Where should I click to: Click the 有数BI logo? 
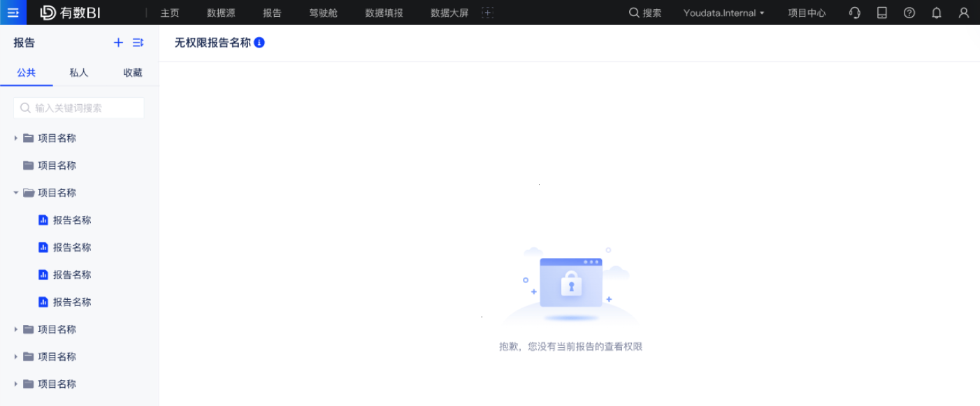pos(71,13)
